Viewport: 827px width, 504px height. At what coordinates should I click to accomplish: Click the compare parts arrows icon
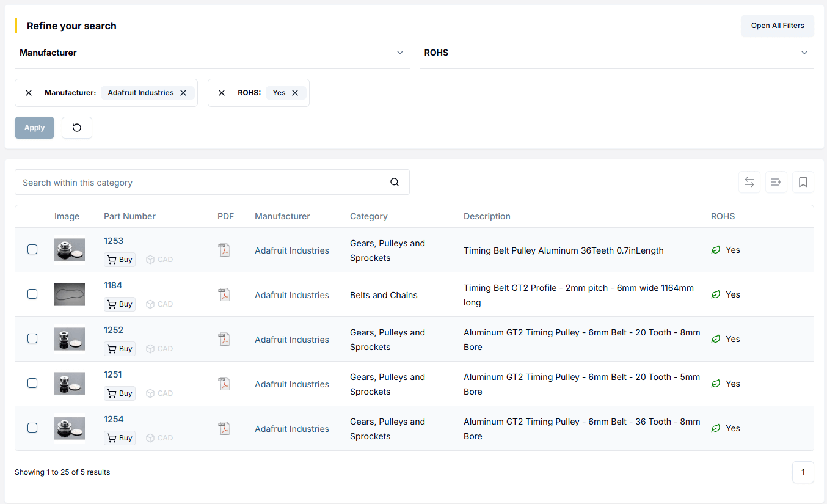point(749,182)
